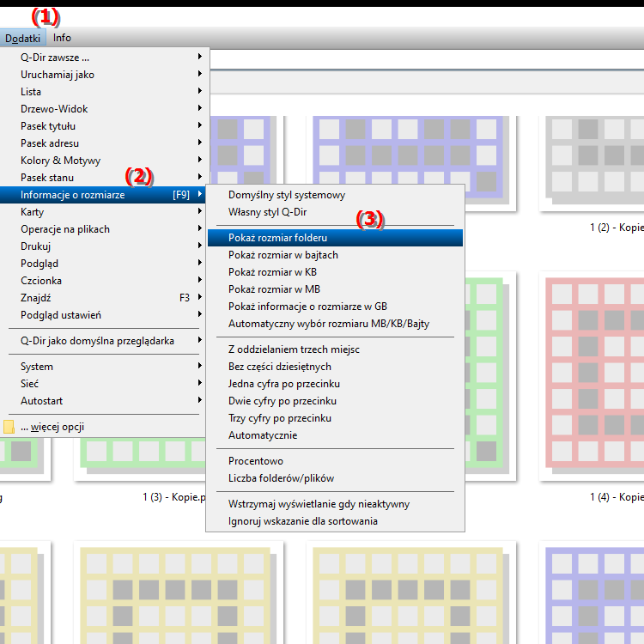Select Domyślny styl systemowy
Image resolution: width=644 pixels, height=644 pixels.
click(335, 195)
